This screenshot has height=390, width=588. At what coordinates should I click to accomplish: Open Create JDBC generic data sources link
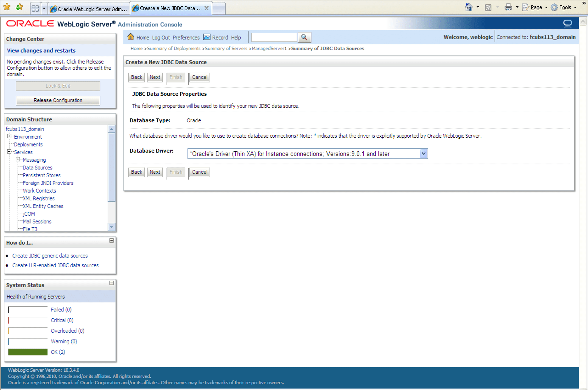pyautogui.click(x=50, y=256)
